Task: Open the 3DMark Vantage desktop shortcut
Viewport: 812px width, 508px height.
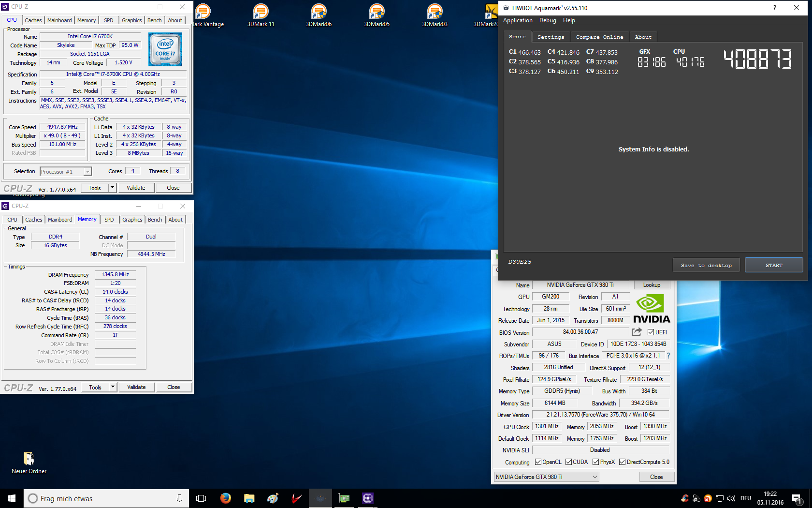Action: coord(208,15)
